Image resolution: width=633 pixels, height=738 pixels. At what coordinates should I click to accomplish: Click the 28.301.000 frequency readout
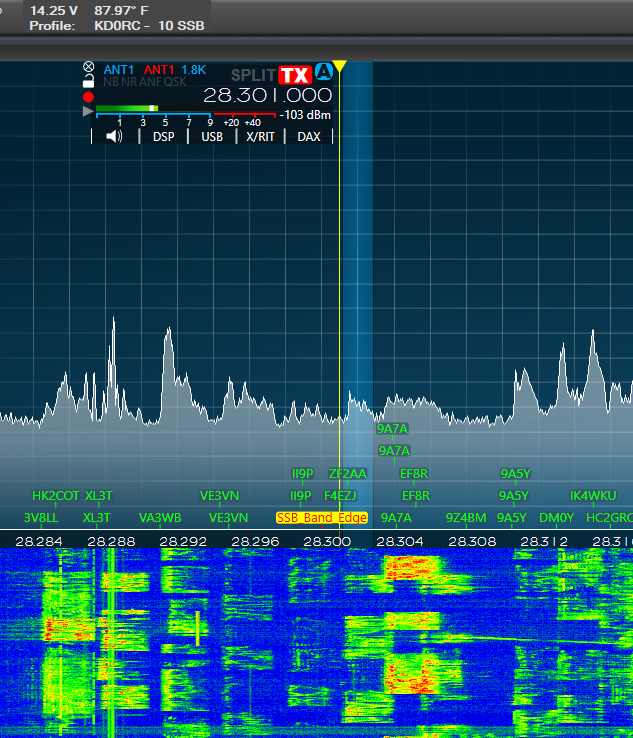pyautogui.click(x=267, y=96)
